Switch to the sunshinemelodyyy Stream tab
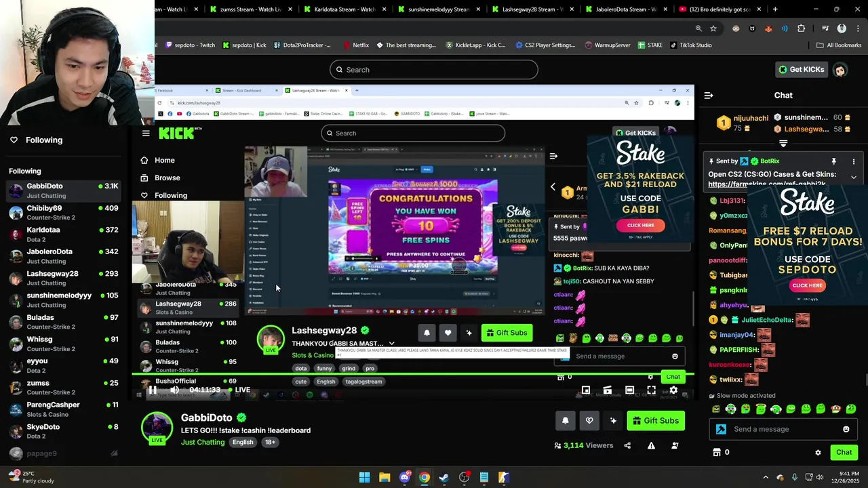Viewport: 868px width, 488px height. [439, 9]
